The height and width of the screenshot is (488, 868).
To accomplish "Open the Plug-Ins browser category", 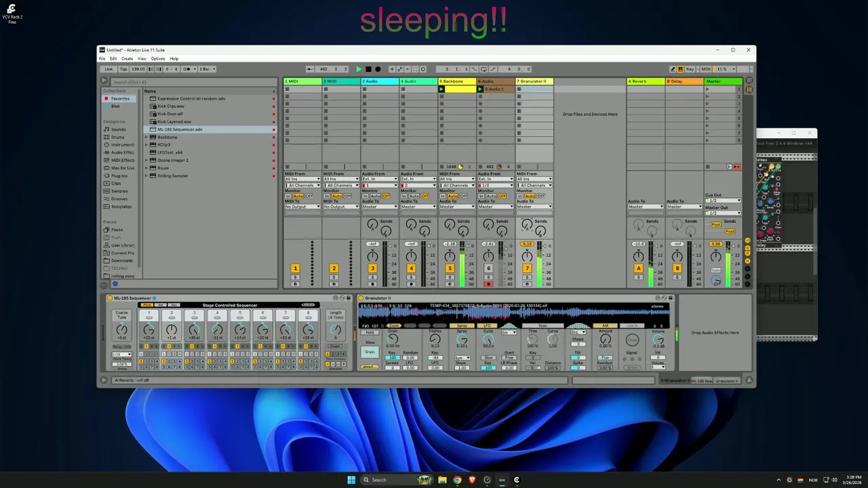I will (119, 176).
